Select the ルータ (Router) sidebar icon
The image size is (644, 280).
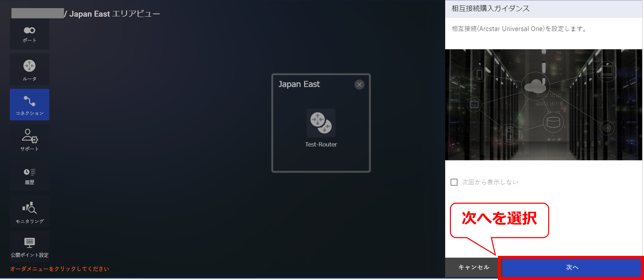[29, 69]
